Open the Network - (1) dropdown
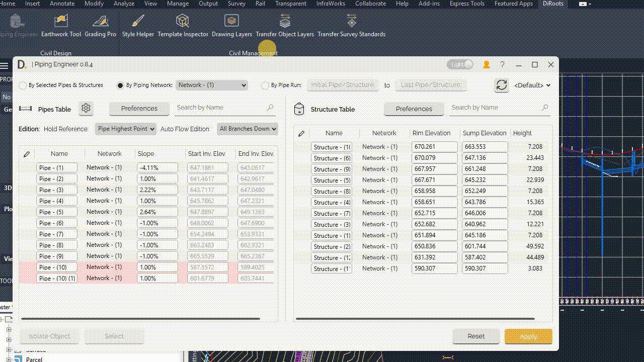 212,85
